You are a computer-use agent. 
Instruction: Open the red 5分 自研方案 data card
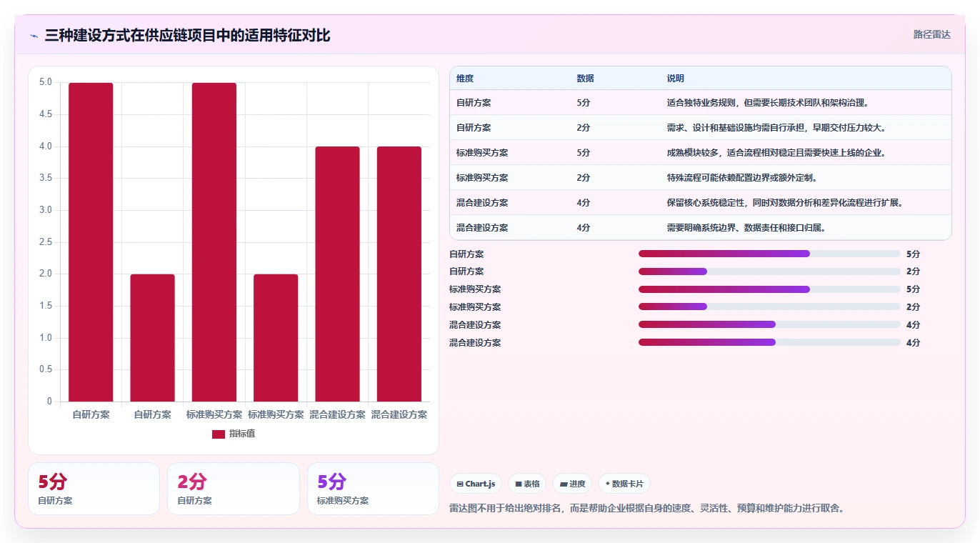[94, 489]
